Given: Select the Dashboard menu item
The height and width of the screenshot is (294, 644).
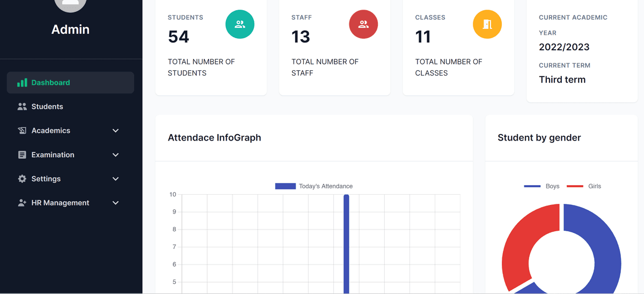Looking at the screenshot, I should point(51,83).
